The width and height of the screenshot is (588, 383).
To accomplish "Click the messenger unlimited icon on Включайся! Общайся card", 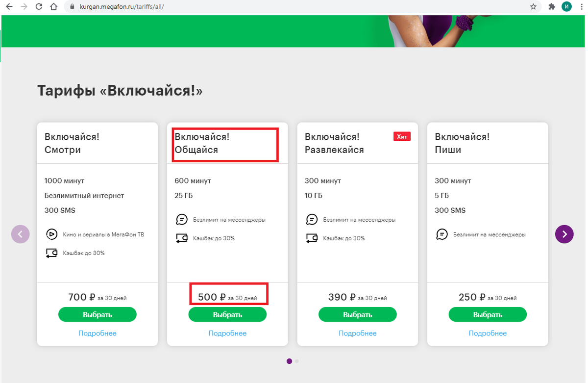I will (181, 219).
